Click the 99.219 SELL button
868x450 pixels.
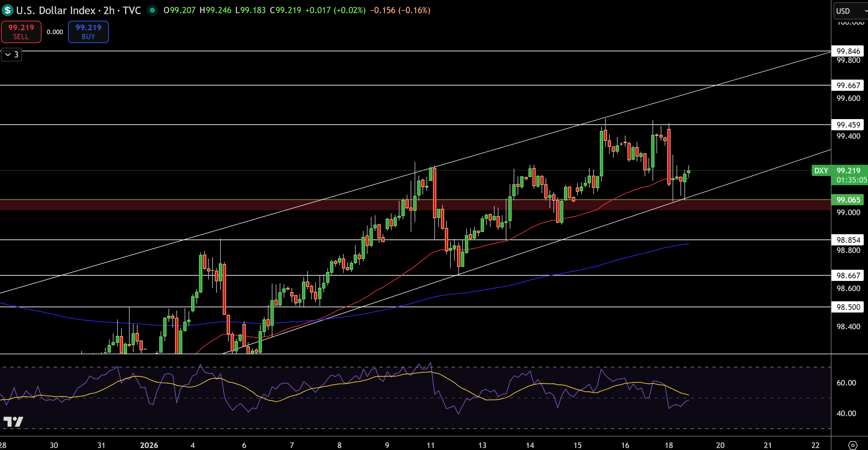click(x=21, y=32)
